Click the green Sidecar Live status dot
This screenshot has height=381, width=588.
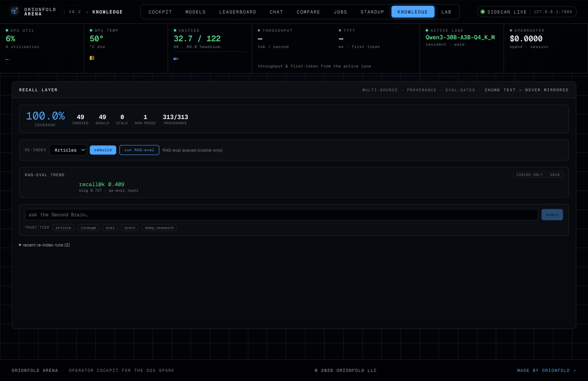[x=483, y=12]
